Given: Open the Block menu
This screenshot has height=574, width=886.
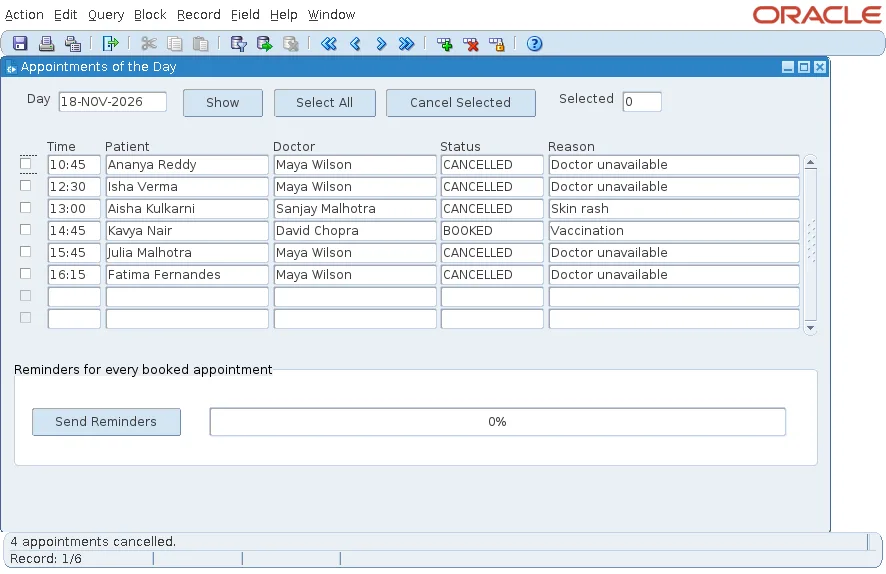Looking at the screenshot, I should click(x=150, y=15).
